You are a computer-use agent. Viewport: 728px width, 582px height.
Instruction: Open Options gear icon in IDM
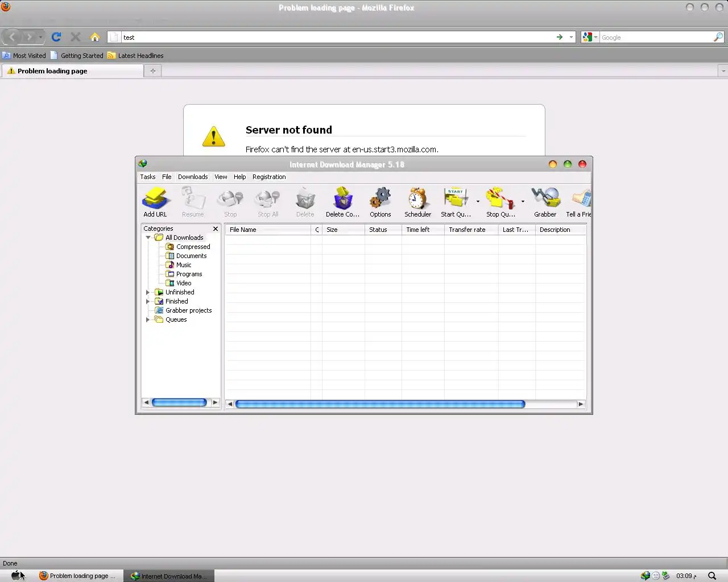(x=380, y=202)
